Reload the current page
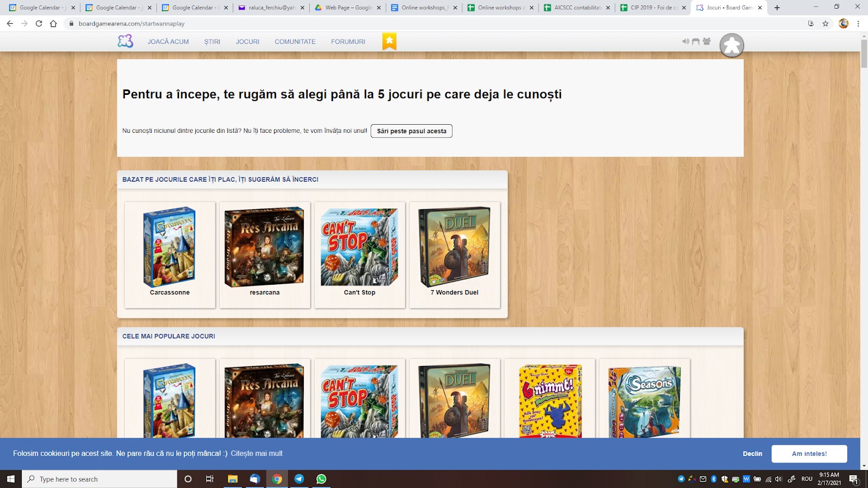Screen dimensions: 868x488 tap(39, 23)
